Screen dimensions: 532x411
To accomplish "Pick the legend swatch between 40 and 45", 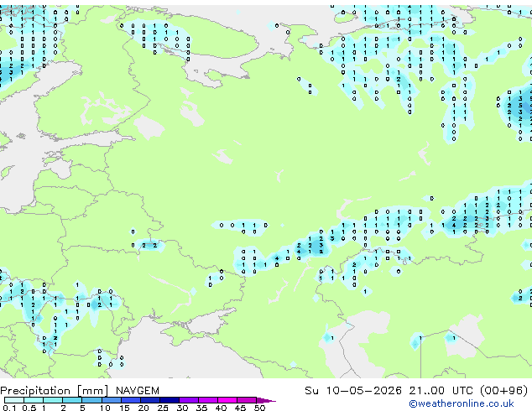I will (x=227, y=400).
